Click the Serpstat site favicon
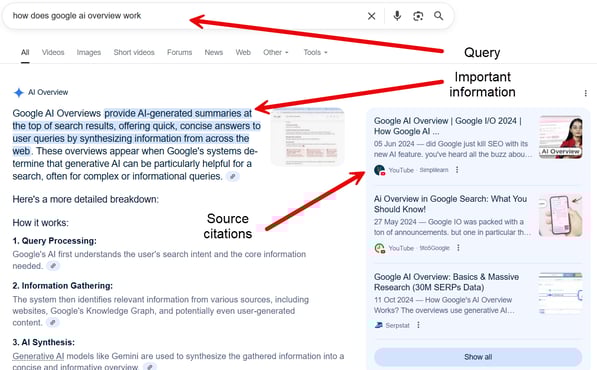 point(378,325)
